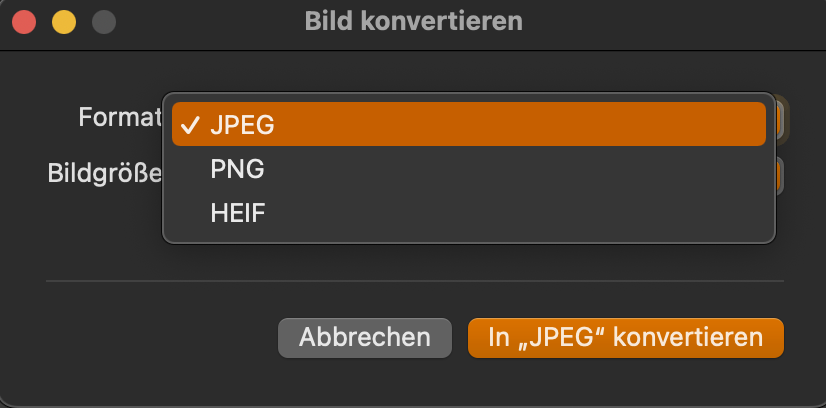Click the gray disabled zoom window button
Screen dimensions: 826x408
103,21
